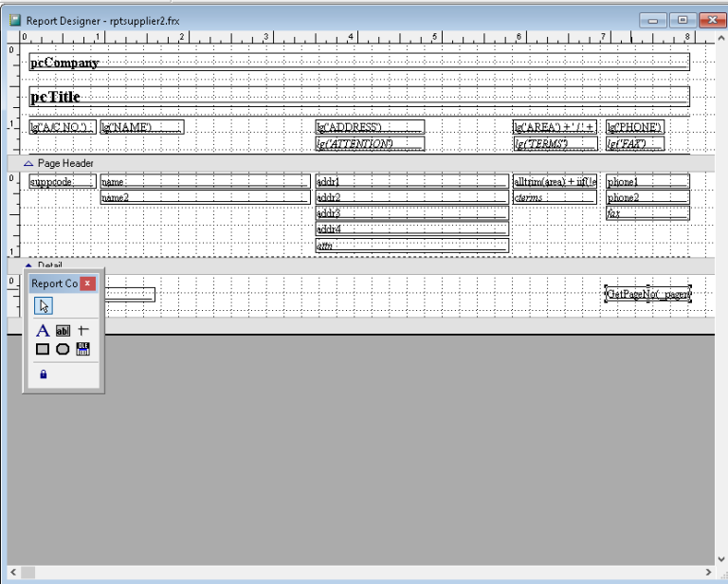Click the Report Designer window icon

(x=15, y=20)
